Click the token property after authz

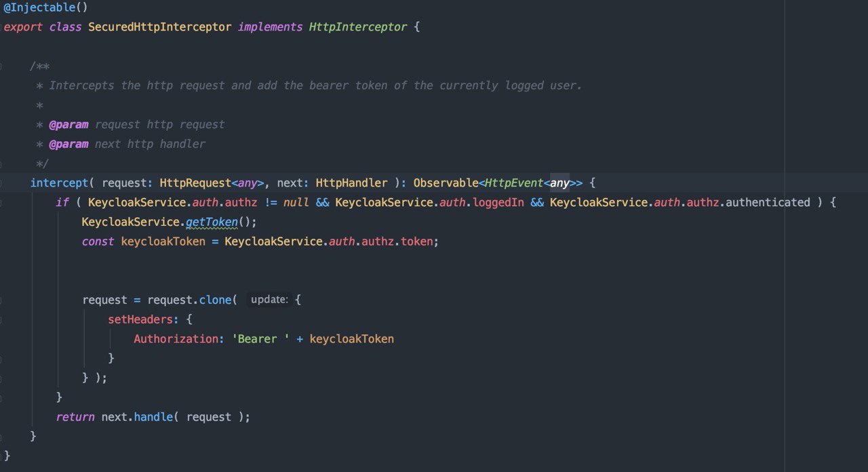pyautogui.click(x=416, y=241)
